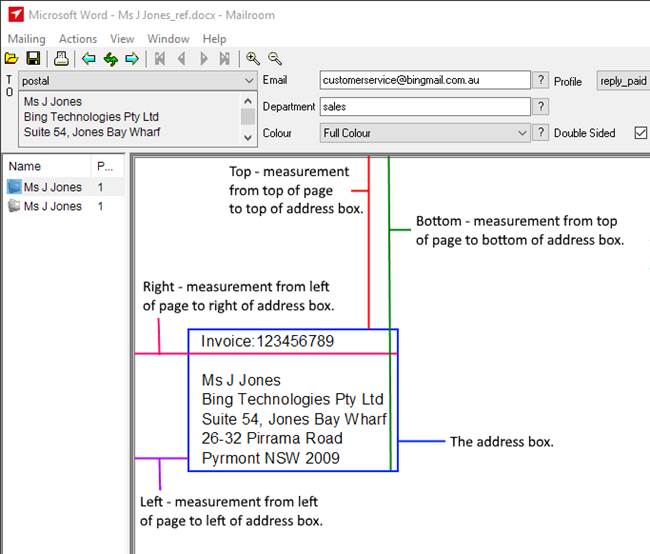Open the Window menu
The height and width of the screenshot is (554, 650).
click(168, 39)
